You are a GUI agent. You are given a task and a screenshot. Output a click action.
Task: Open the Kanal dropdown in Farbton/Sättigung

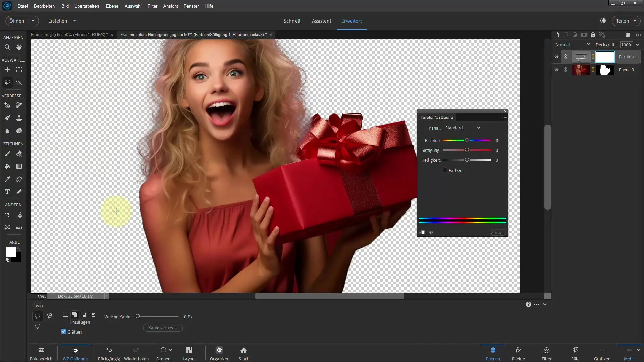point(462,128)
